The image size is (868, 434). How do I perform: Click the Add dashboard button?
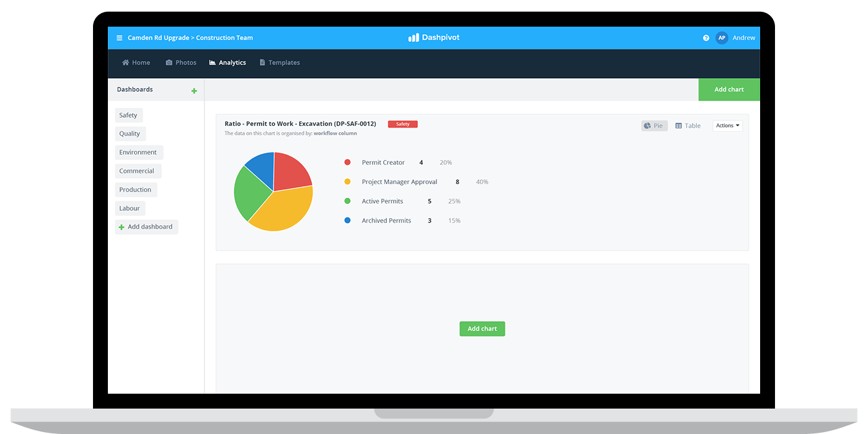point(146,227)
